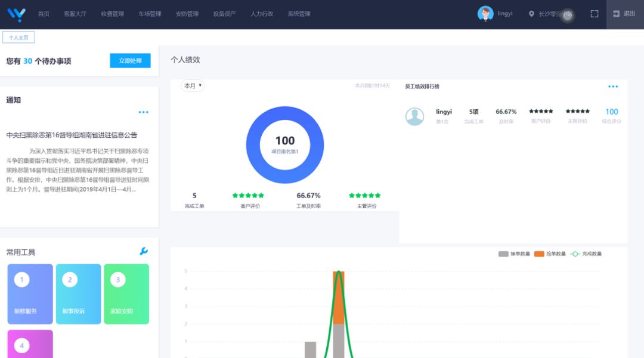Click the lingyi user avatar in header
This screenshot has height=358, width=644.
(x=485, y=14)
